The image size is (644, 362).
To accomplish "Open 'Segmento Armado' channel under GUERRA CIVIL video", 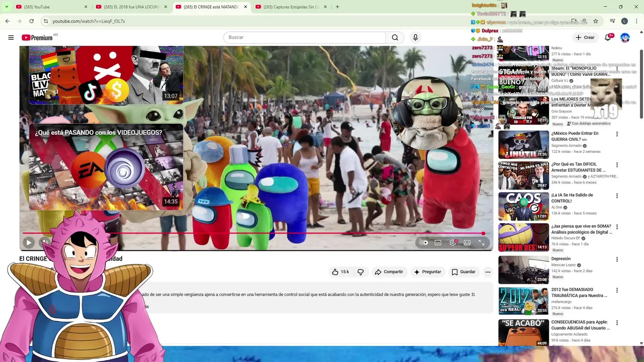I will tap(566, 145).
